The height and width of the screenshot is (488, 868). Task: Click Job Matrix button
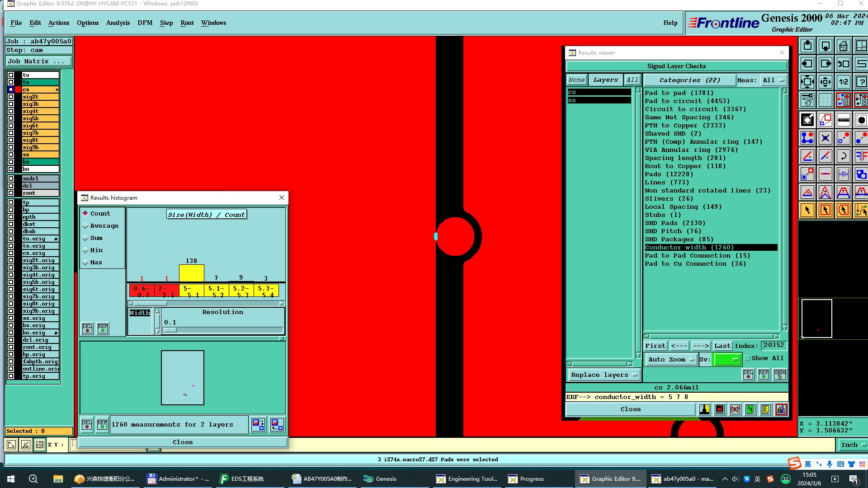[x=38, y=61]
